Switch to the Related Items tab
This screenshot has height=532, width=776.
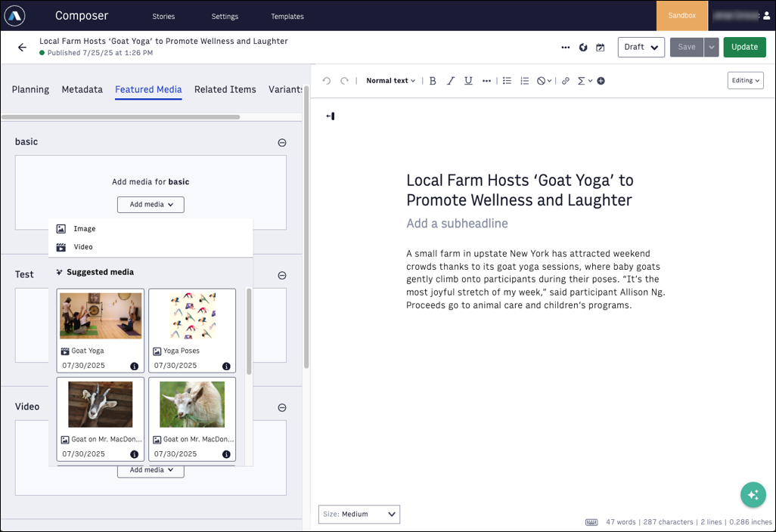[x=225, y=89]
